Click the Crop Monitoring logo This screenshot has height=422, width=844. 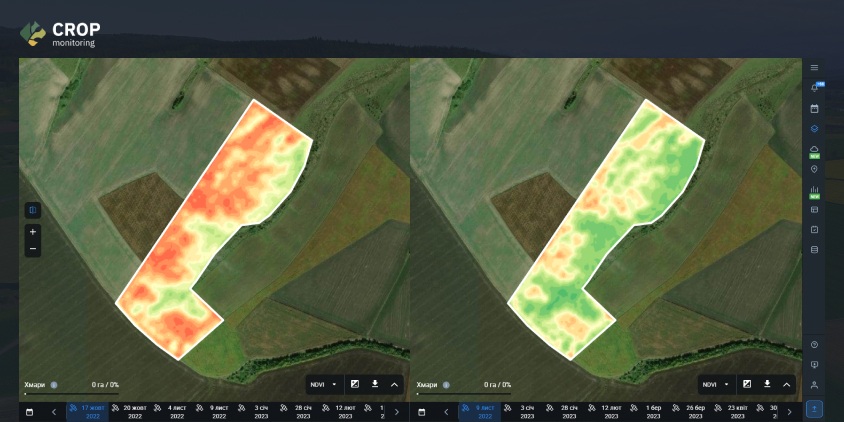coord(60,34)
